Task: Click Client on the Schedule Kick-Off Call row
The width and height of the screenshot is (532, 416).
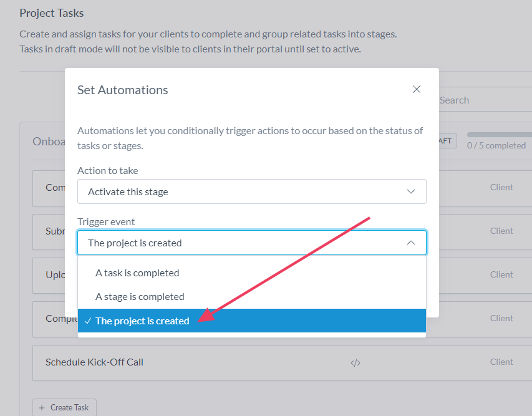Action: pos(501,362)
